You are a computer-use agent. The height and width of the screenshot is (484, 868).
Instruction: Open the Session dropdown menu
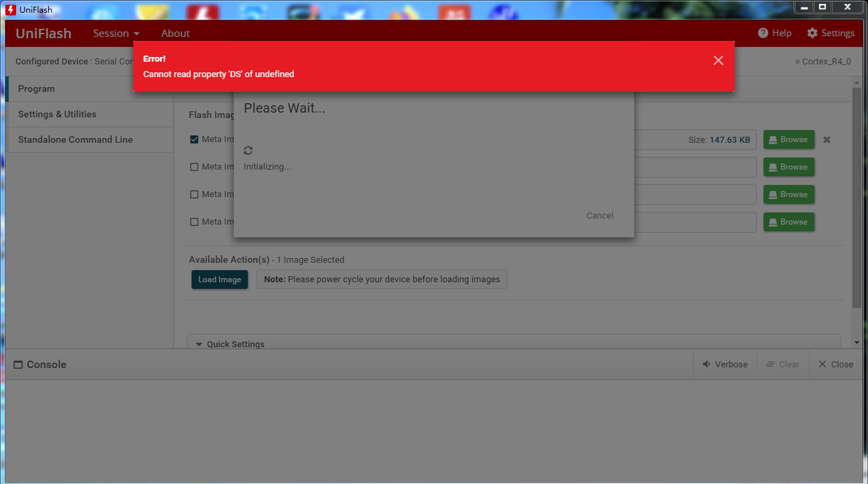116,34
